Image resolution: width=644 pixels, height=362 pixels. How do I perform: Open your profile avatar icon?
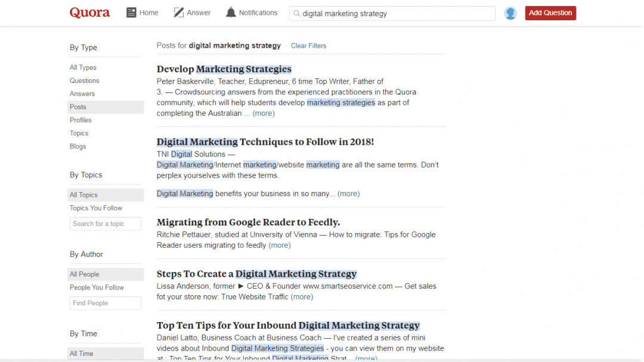(510, 13)
